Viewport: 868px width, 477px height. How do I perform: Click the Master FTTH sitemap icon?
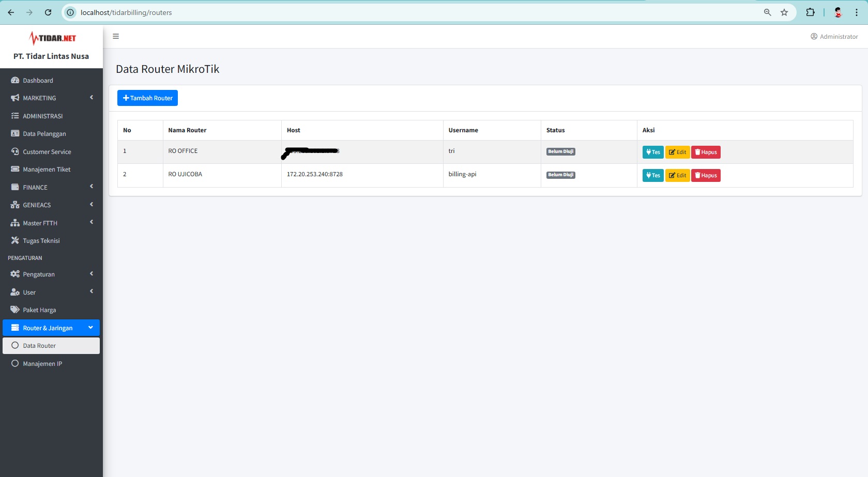pyautogui.click(x=15, y=223)
